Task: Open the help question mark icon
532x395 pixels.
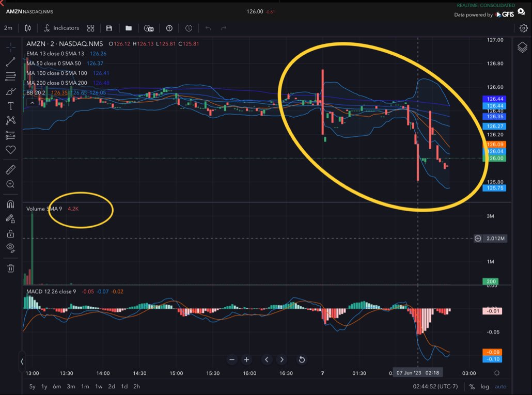Action: coord(169,28)
